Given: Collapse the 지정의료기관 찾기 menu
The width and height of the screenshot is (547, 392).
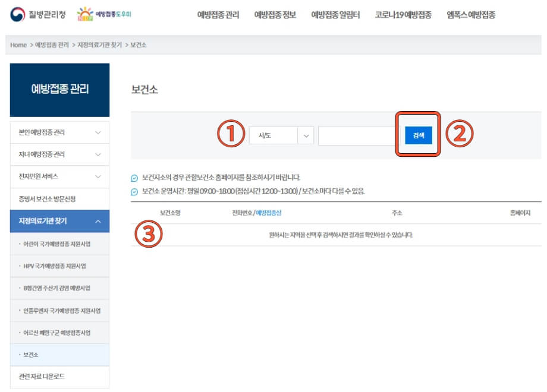Looking at the screenshot, I should pyautogui.click(x=59, y=221).
